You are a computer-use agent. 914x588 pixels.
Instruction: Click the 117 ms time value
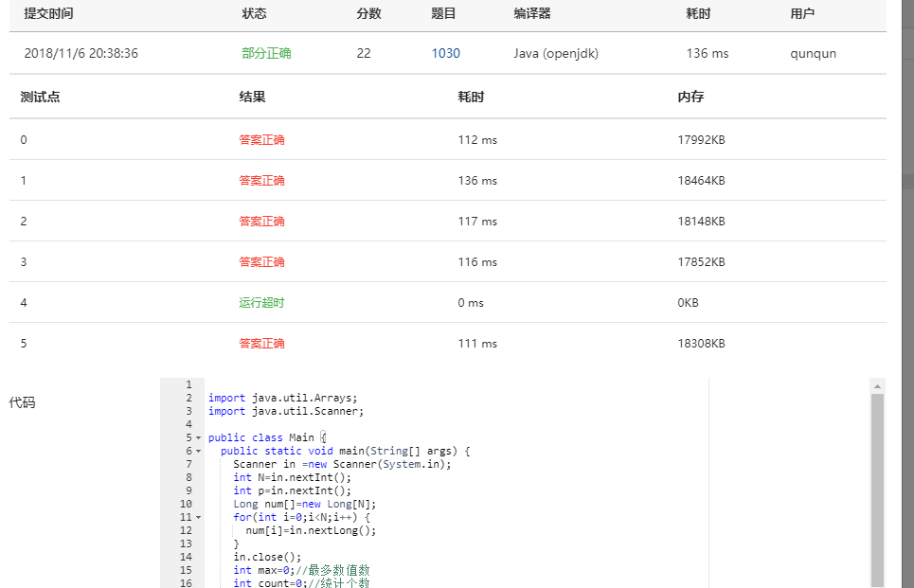click(477, 222)
